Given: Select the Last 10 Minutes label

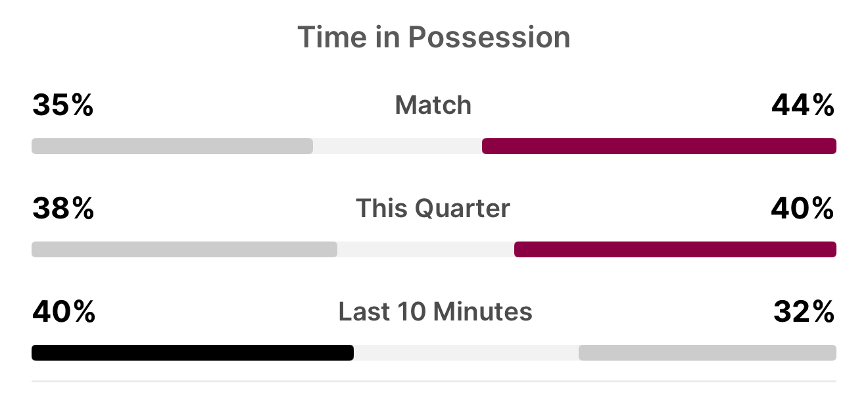Looking at the screenshot, I should coord(435,312).
